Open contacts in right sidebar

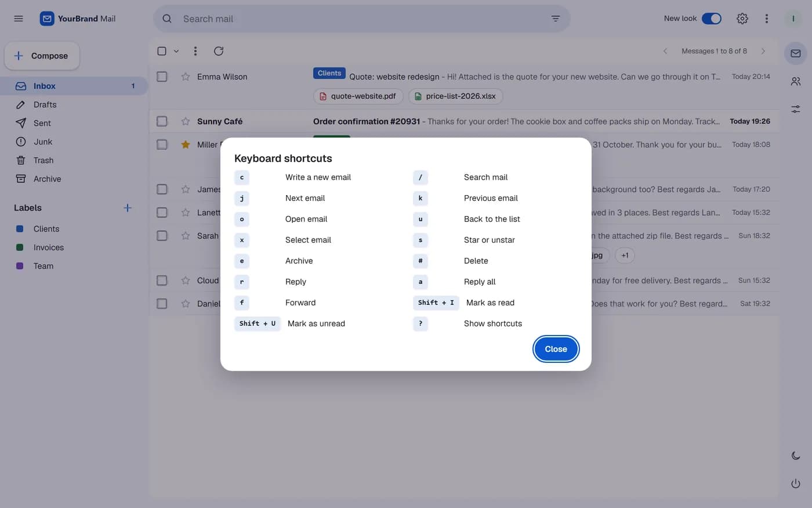point(796,81)
